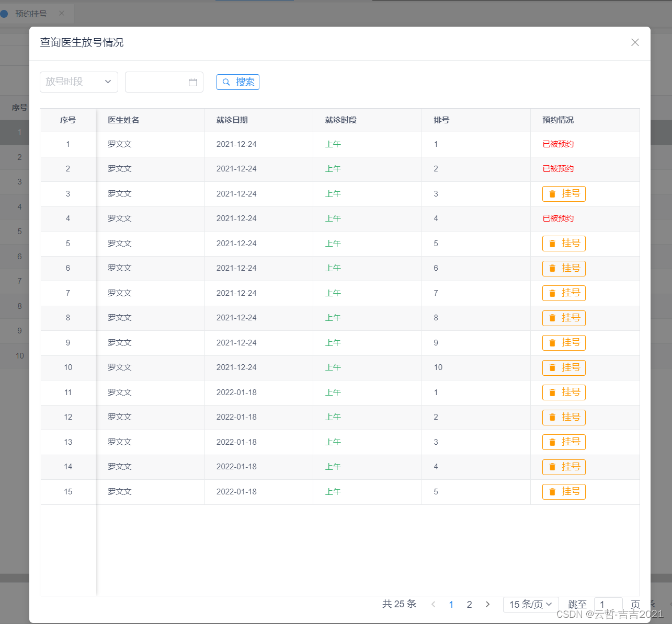This screenshot has width=672, height=624.
Task: Switch to the 预约挂号 tab behind dialog
Action: (x=31, y=14)
